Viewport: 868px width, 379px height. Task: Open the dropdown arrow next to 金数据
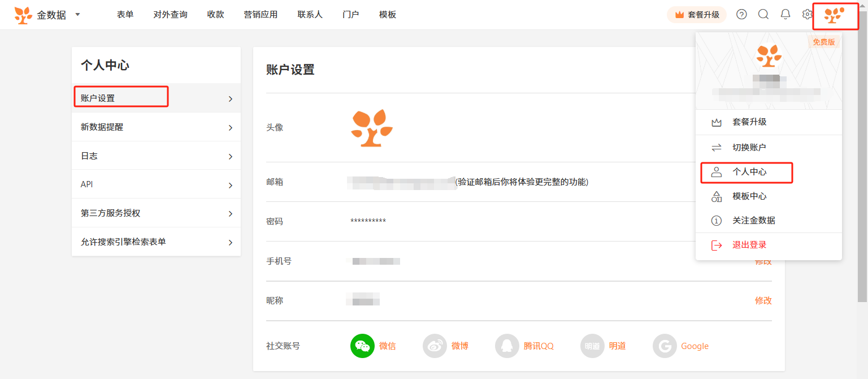[77, 14]
